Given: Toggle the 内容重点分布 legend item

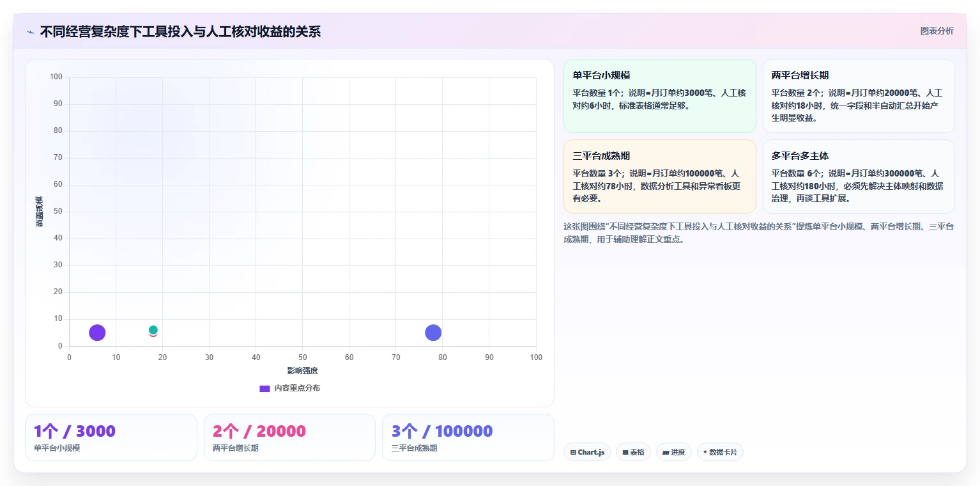Looking at the screenshot, I should tap(289, 388).
